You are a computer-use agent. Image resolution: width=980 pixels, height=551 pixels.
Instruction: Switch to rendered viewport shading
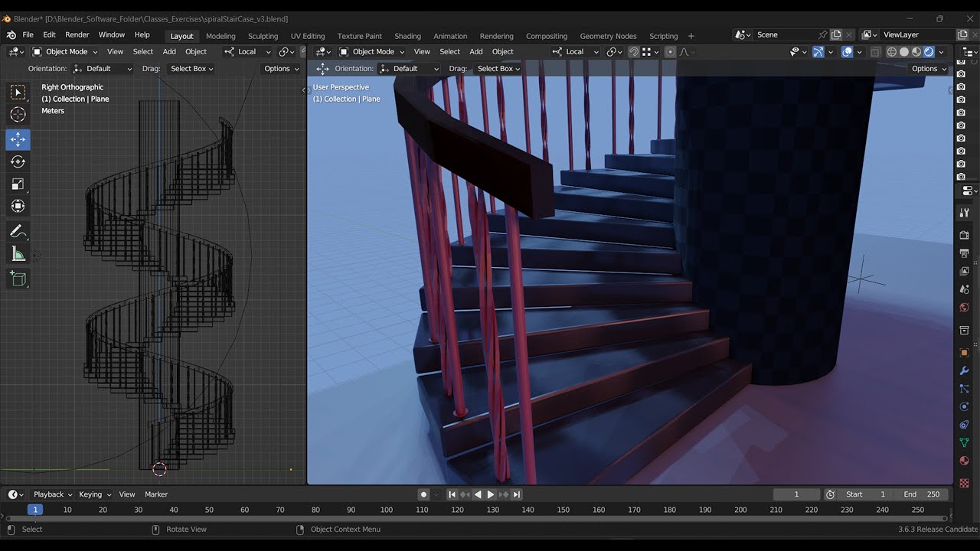(929, 52)
